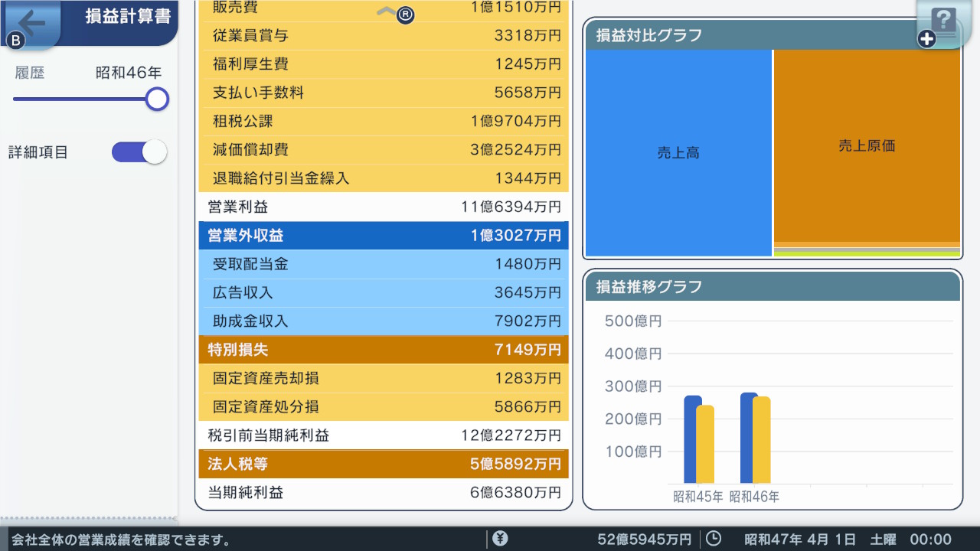Click the 12億2272万円 pre-tax profit value
Image resolution: width=980 pixels, height=551 pixels.
pos(511,435)
